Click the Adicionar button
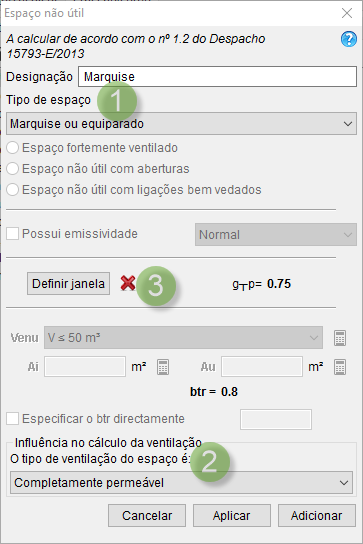Viewport: 363px width, 544px height. click(316, 516)
